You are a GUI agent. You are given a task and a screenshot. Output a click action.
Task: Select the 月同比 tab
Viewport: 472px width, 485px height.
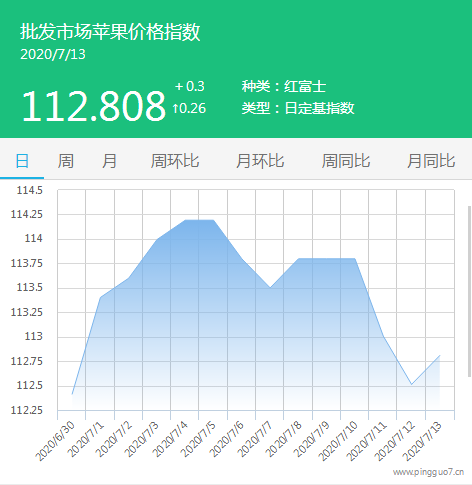coord(431,161)
